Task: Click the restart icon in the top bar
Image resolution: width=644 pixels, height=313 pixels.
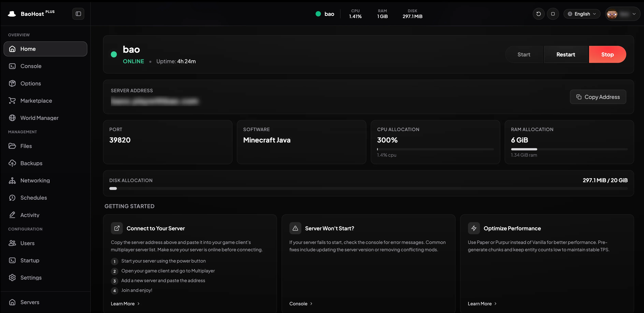Action: click(x=538, y=14)
